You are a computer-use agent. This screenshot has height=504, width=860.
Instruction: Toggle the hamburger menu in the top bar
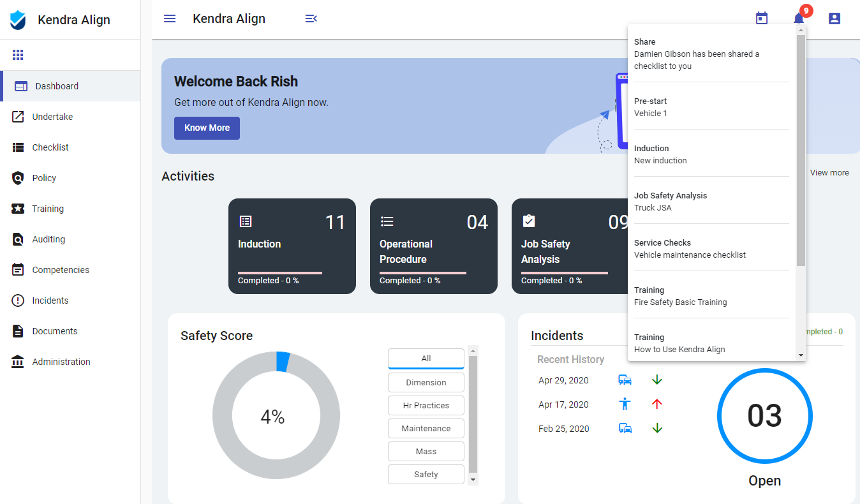170,19
